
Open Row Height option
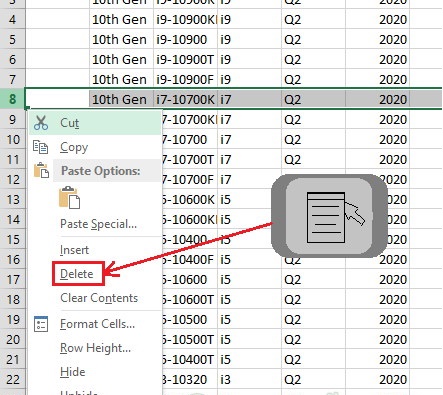95,348
